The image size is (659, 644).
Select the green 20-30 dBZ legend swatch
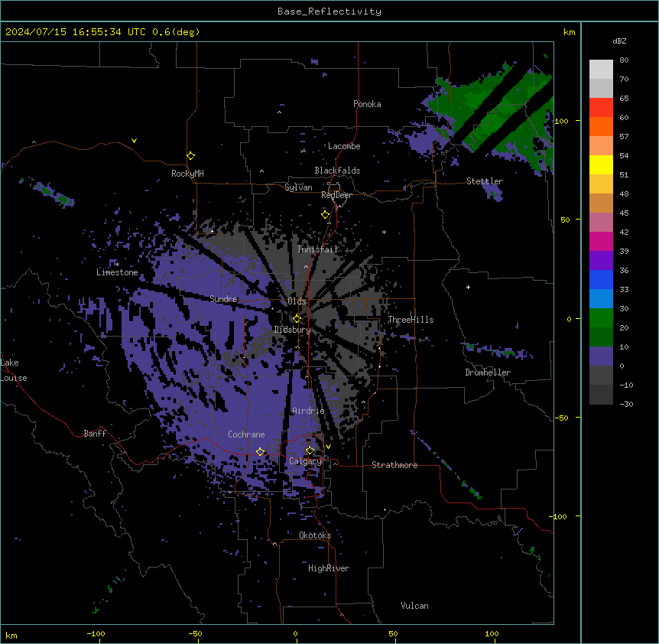[601, 318]
